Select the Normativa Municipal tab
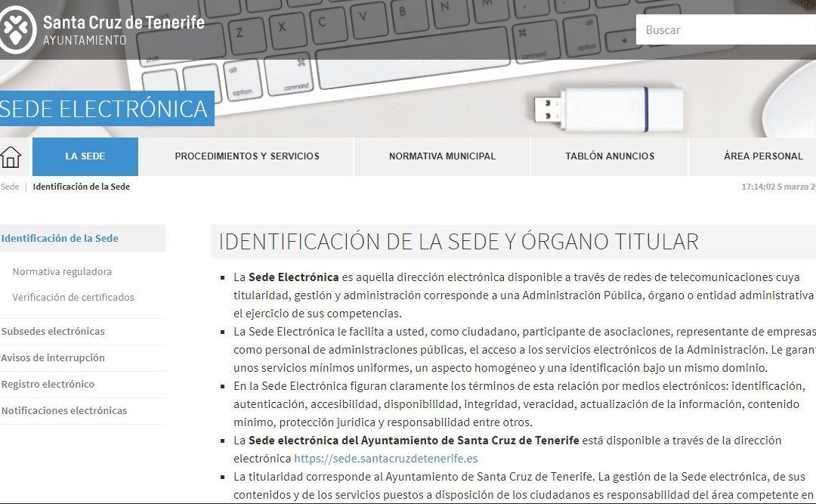This screenshot has width=816, height=504. point(442,156)
